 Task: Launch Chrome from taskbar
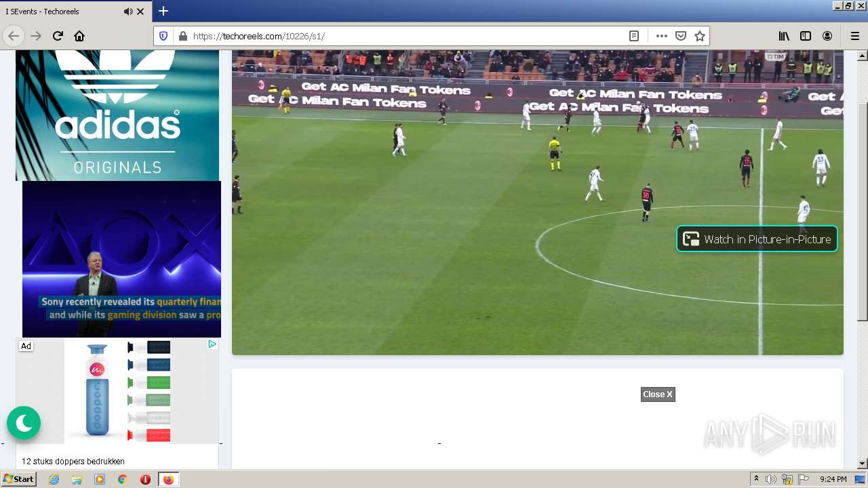click(x=122, y=479)
